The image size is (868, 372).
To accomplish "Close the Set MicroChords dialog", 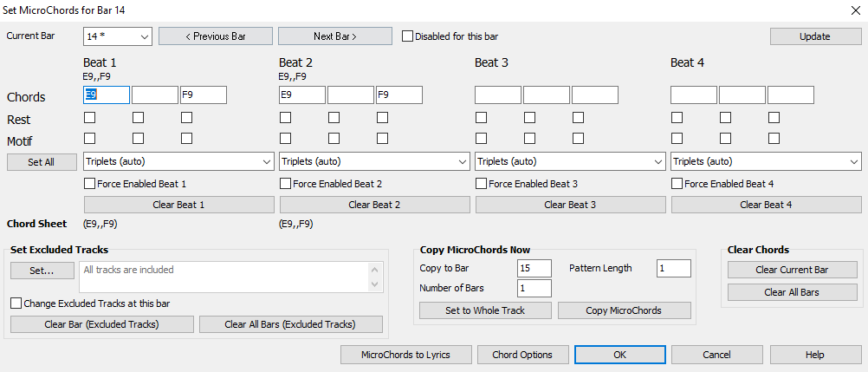I will tap(855, 10).
